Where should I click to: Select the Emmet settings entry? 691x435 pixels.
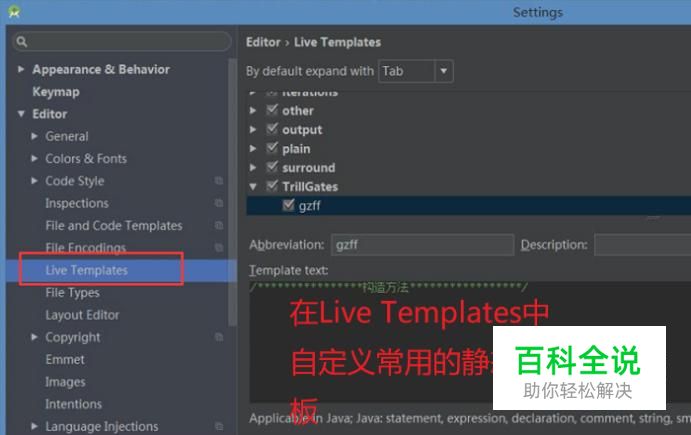point(65,359)
